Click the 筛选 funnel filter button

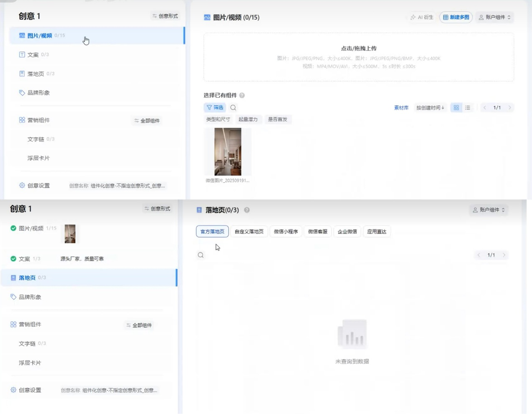click(x=215, y=108)
